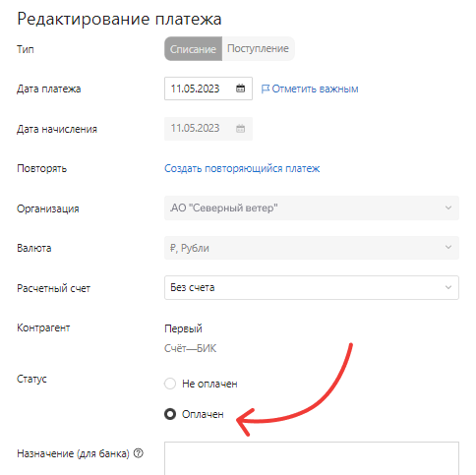Click the flag icon beside Отметить важным
This screenshot has height=475, width=476.
coord(266,89)
